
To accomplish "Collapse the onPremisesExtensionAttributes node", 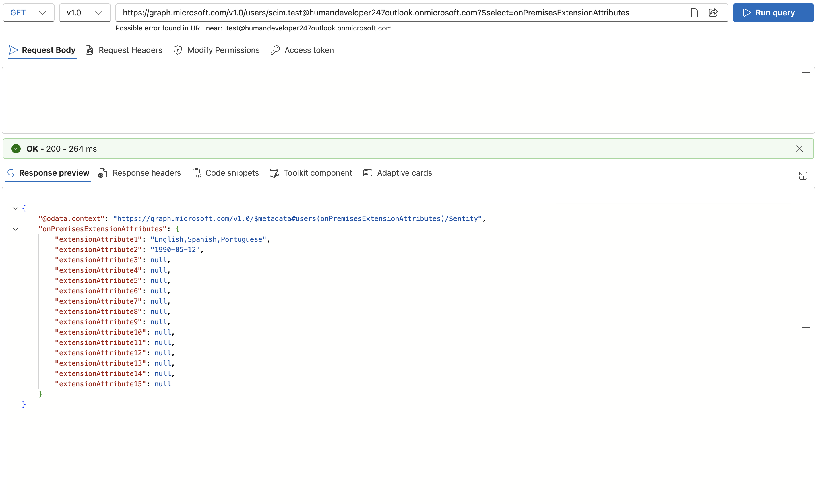I will [x=15, y=229].
